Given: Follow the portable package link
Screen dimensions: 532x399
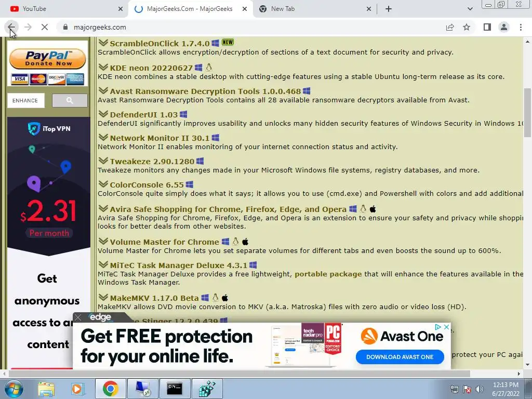Looking at the screenshot, I should (x=328, y=274).
